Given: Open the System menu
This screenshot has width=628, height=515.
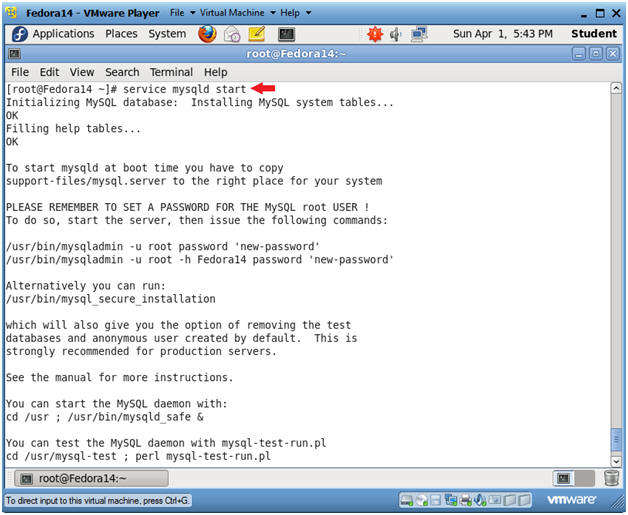Looking at the screenshot, I should (167, 34).
